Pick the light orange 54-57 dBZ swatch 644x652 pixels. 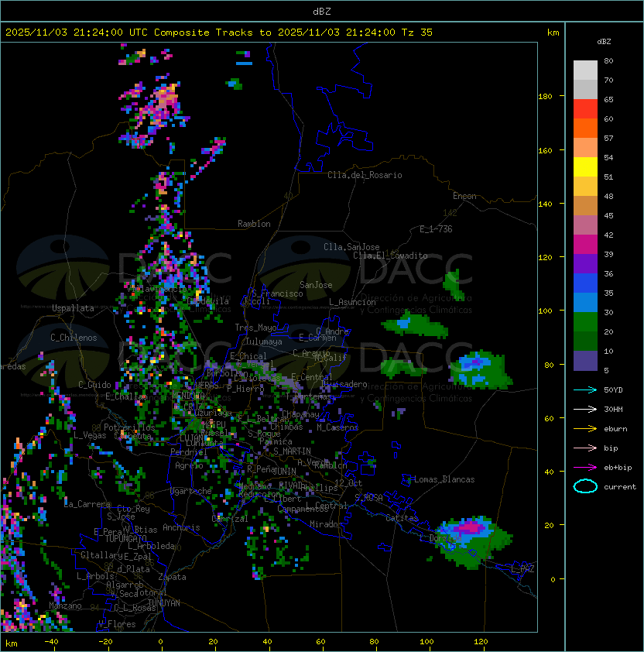tap(585, 148)
